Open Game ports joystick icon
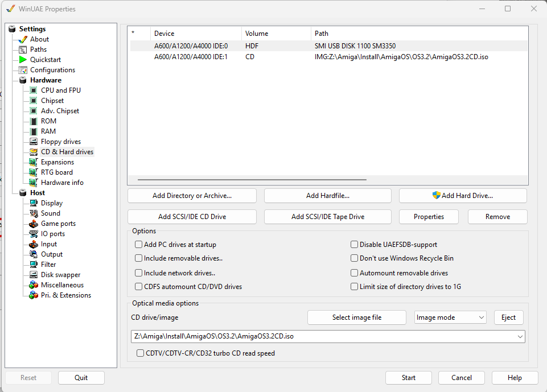This screenshot has width=547, height=392. point(34,224)
